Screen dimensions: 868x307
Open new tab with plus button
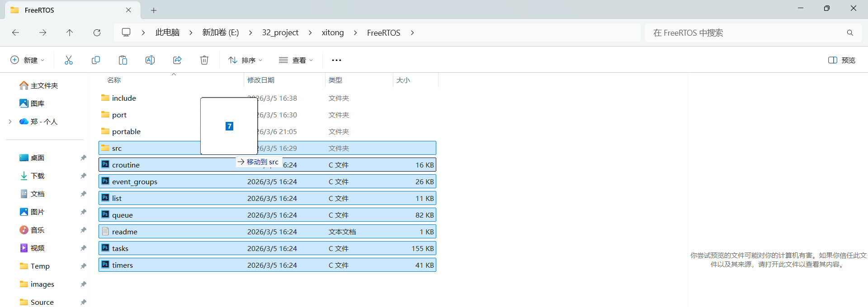click(154, 10)
